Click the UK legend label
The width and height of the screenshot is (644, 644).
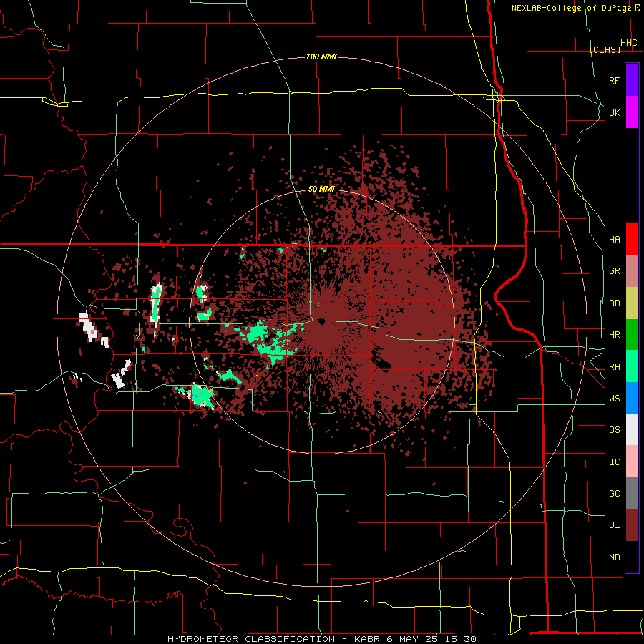tap(615, 112)
